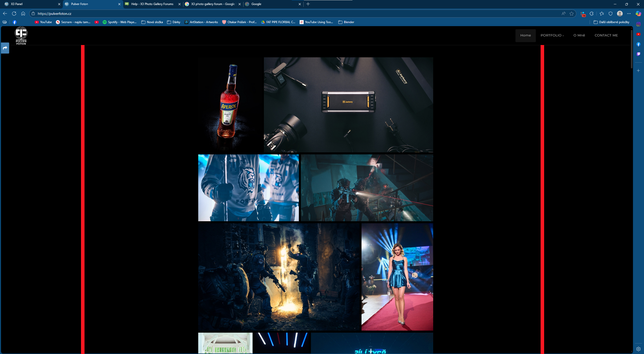Open Další oblíbené položky folder
Image resolution: width=644 pixels, height=354 pixels.
(612, 22)
